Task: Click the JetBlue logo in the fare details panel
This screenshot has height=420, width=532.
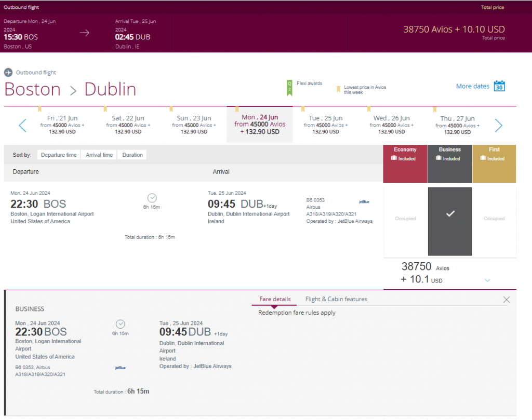Action: [x=120, y=368]
